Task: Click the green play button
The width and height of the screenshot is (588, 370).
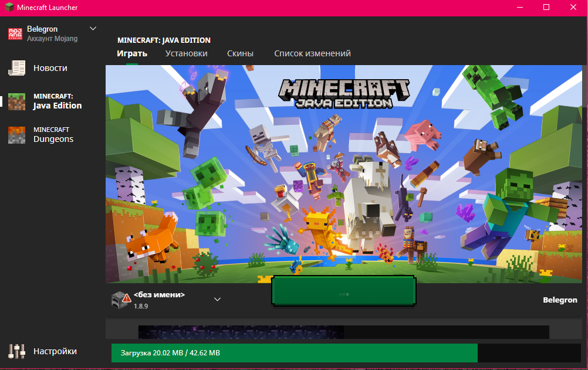Action: coord(344,291)
